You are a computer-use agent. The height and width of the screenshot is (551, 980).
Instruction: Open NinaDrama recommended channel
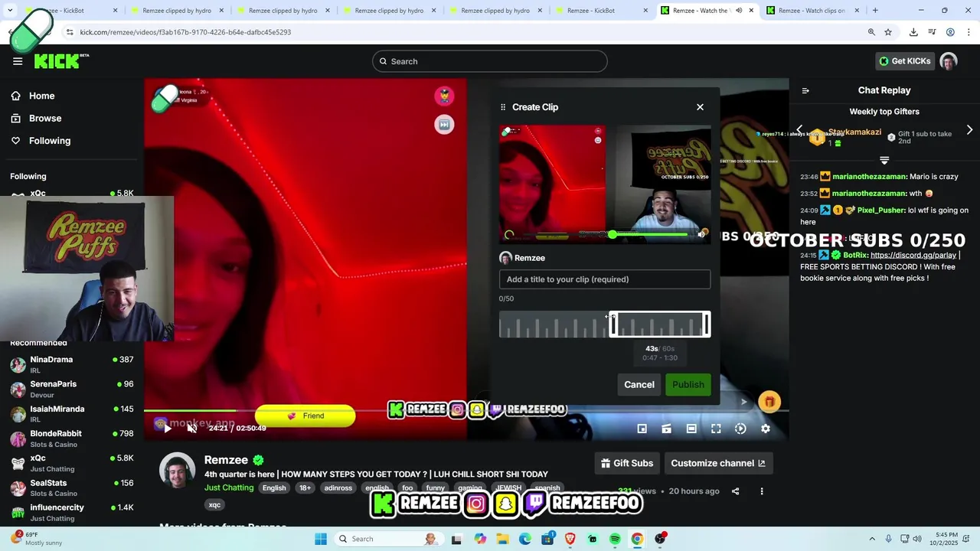click(71, 364)
